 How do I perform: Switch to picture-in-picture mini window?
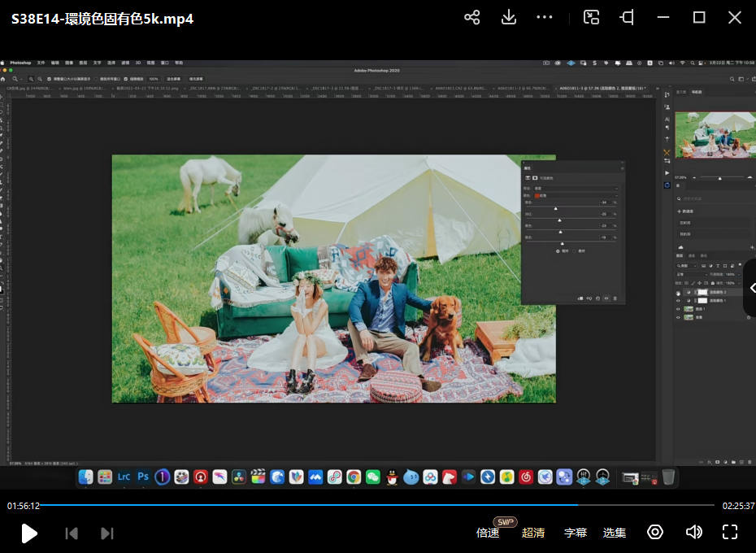[592, 18]
